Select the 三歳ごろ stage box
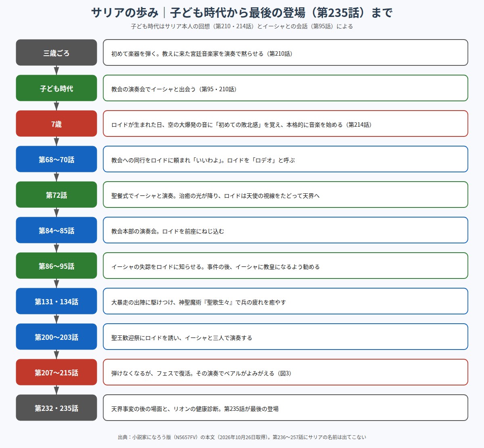Viewport: 484px width, 448px height. coord(56,52)
